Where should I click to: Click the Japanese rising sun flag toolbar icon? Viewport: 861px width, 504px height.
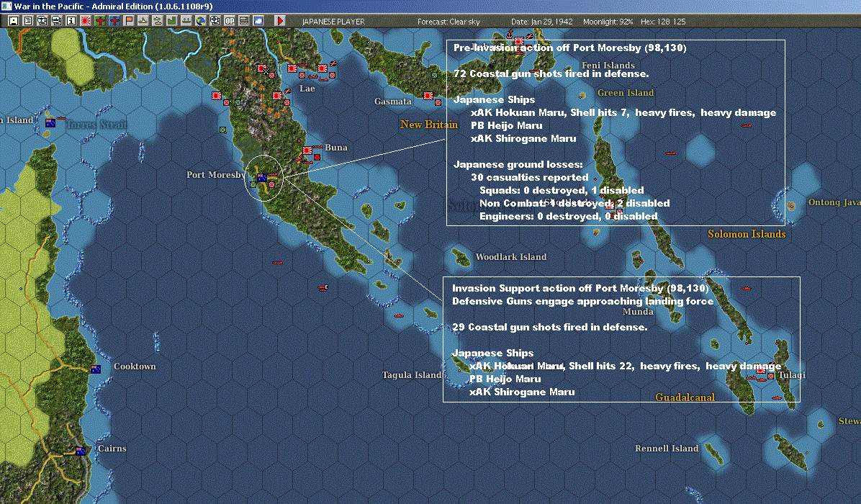tap(85, 21)
